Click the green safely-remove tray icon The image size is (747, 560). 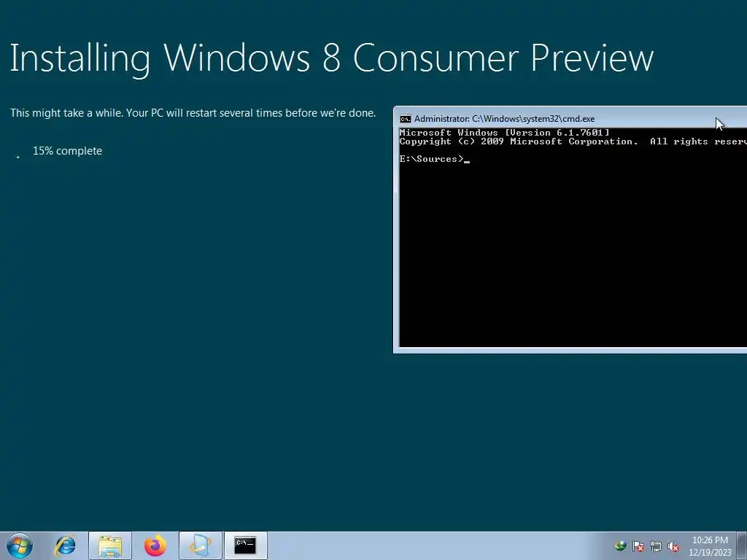621,546
